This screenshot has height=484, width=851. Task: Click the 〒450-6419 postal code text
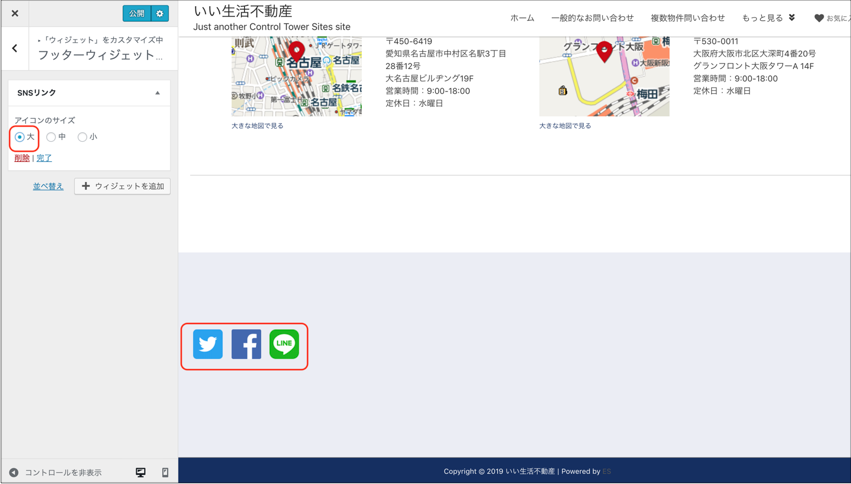pyautogui.click(x=409, y=41)
